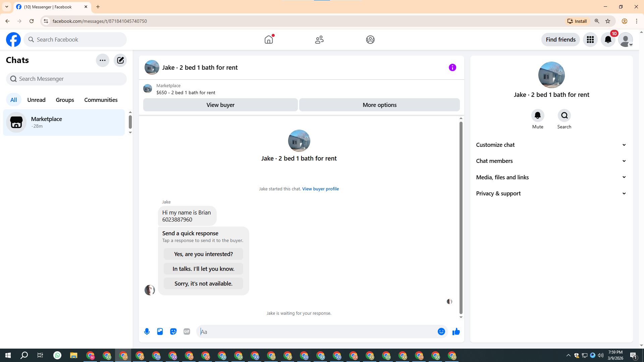The width and height of the screenshot is (644, 362).
Task: Toggle the conversation information panel
Action: pyautogui.click(x=452, y=67)
